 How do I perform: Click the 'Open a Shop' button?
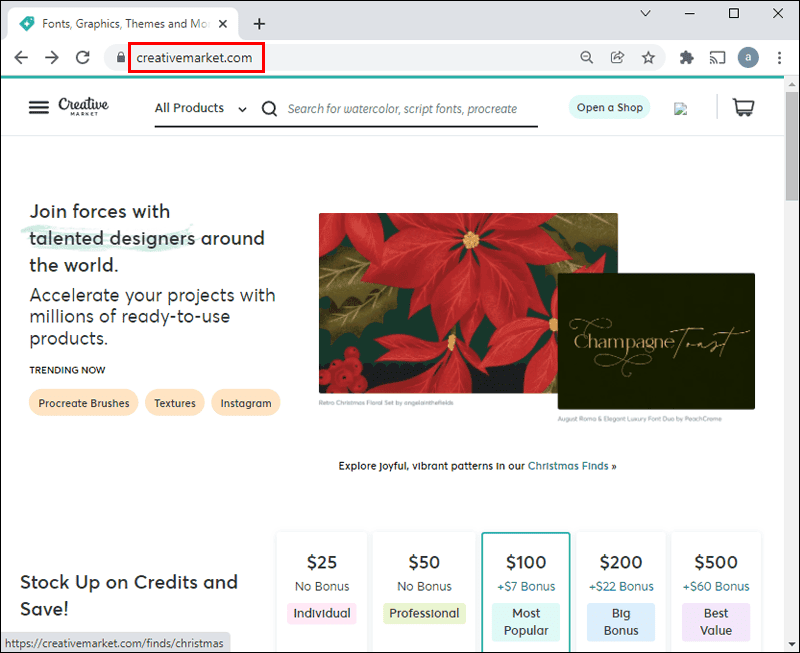[609, 106]
